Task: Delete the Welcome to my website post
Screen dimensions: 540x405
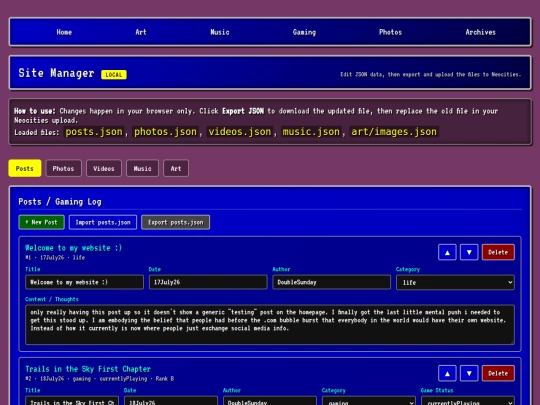Action: click(498, 252)
